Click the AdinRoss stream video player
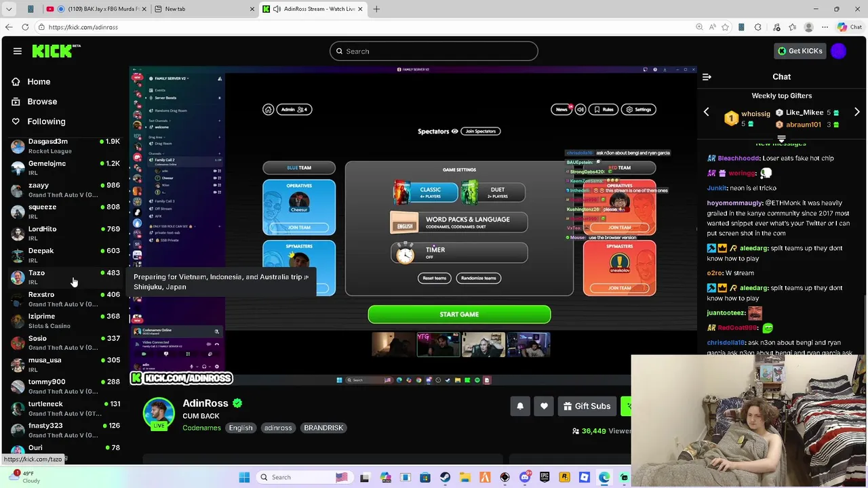Viewport: 868px width, 488px height. pos(413,226)
